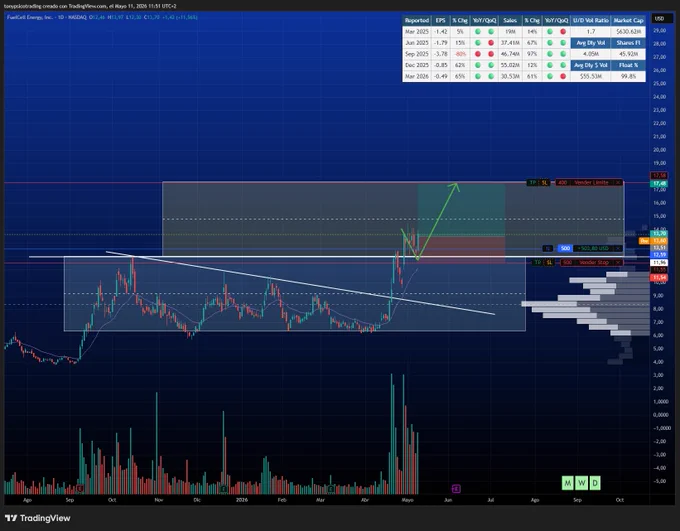Click the small icon left of the 500 position label

click(548, 249)
